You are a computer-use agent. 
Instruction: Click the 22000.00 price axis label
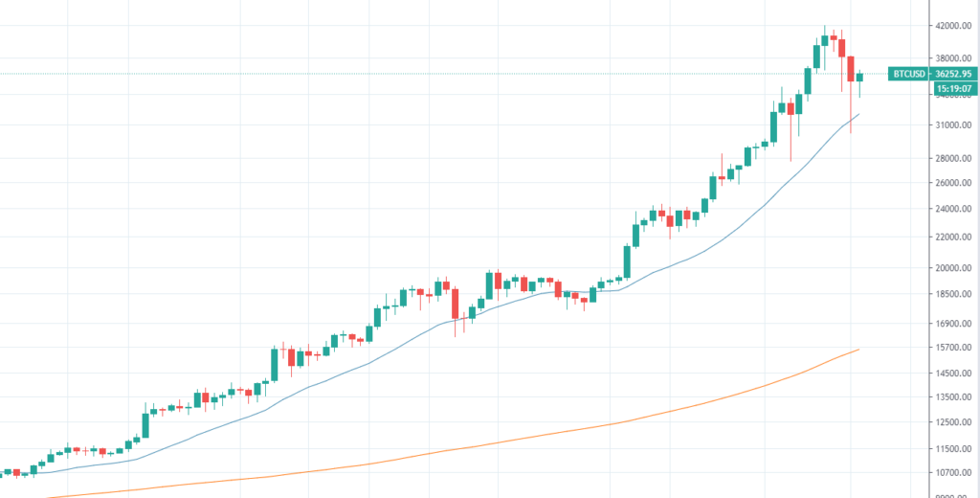point(955,237)
